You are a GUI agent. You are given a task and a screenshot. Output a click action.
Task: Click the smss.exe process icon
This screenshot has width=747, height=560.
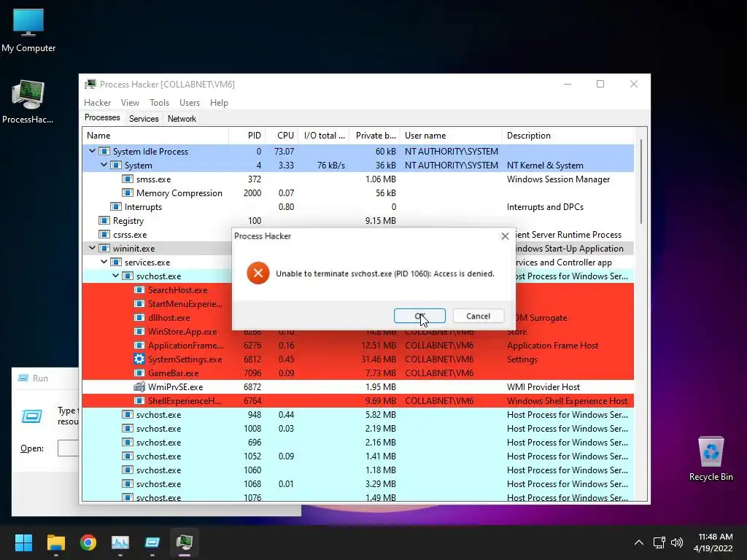127,179
